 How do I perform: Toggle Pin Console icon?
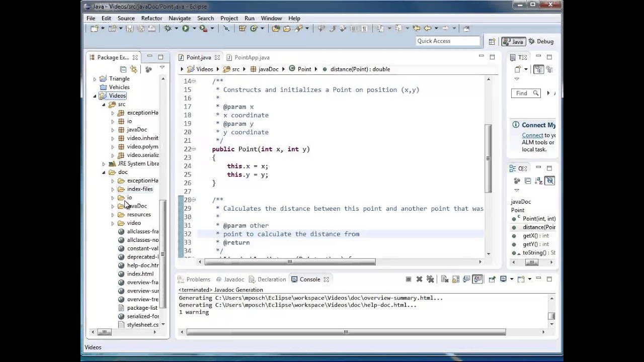[x=492, y=279]
